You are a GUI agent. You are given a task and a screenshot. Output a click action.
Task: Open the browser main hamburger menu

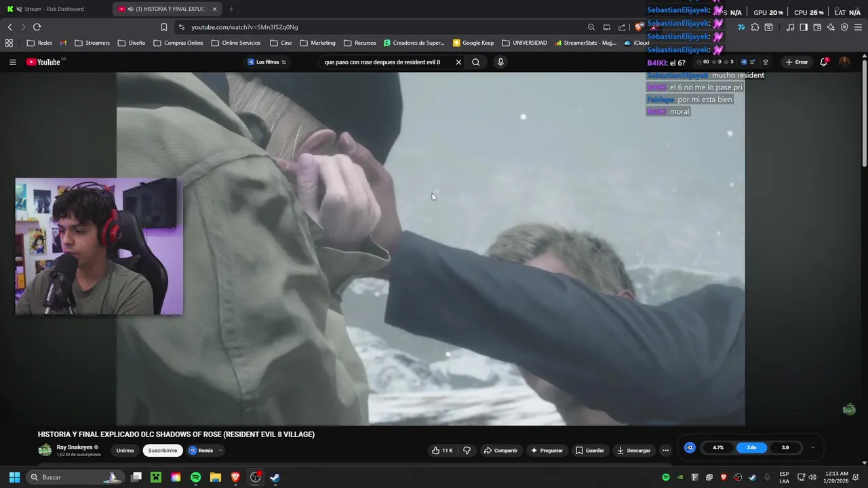[x=858, y=27]
